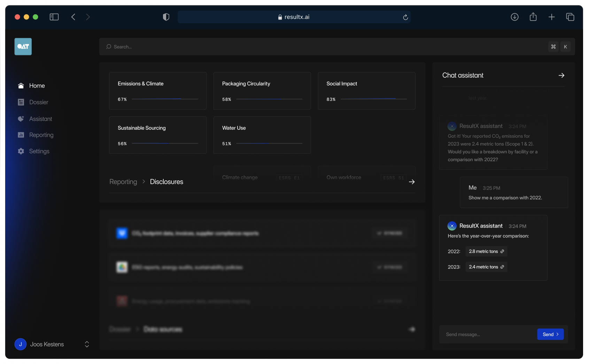Open a new browser tab with the plus icon
This screenshot has width=589, height=364.
[x=552, y=17]
